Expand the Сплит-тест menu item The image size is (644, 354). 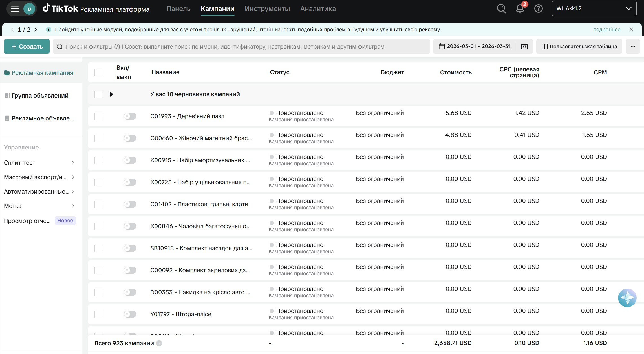coord(39,163)
